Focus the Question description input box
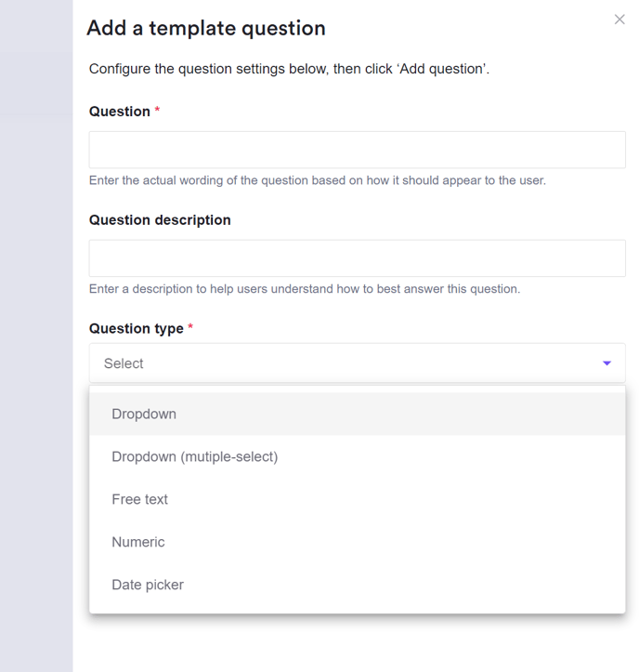 click(x=357, y=258)
